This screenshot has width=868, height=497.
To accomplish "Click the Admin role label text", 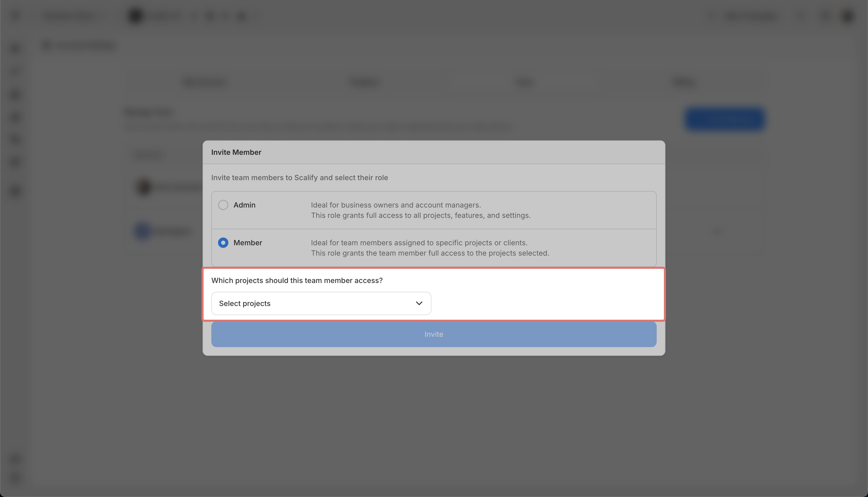I will (x=244, y=205).
